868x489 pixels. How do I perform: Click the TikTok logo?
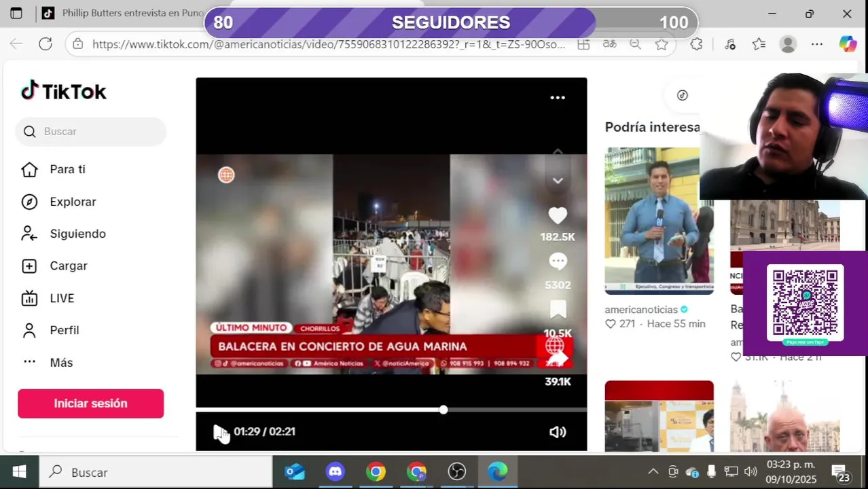[64, 91]
